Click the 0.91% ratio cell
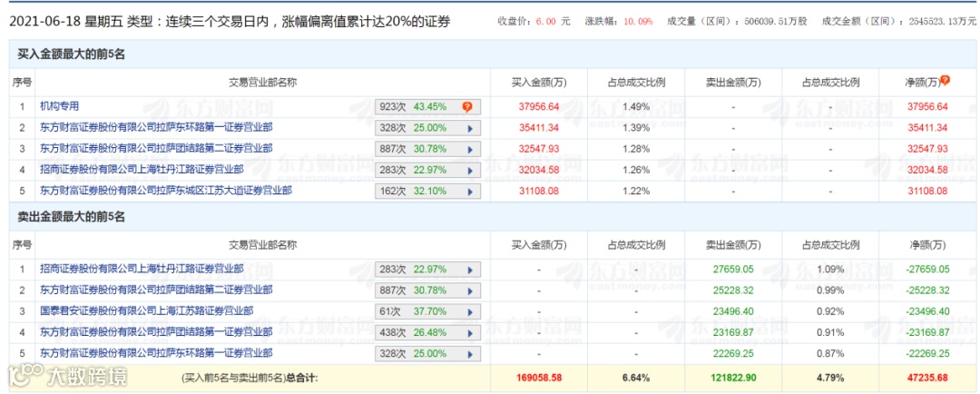This screenshot has width=980, height=394. pos(830,332)
